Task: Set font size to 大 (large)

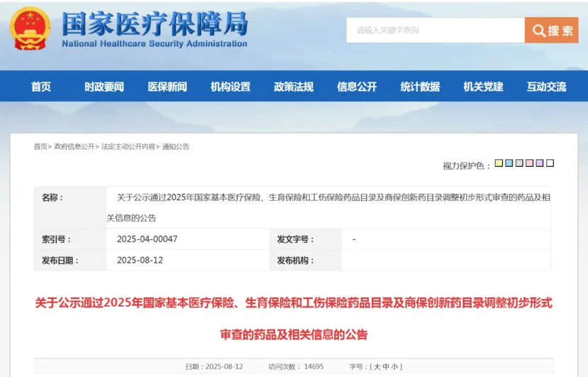Action: point(377,367)
